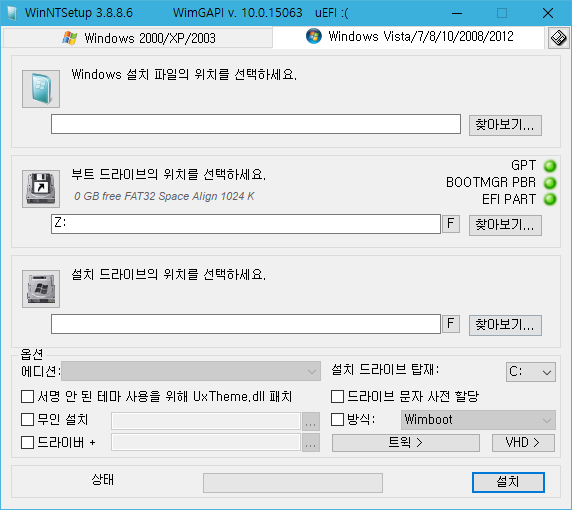Click the status progress bar
The width and height of the screenshot is (572, 510).
coord(293,483)
